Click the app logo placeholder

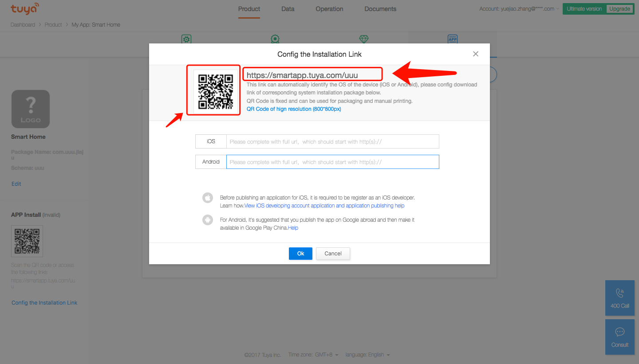click(x=31, y=109)
